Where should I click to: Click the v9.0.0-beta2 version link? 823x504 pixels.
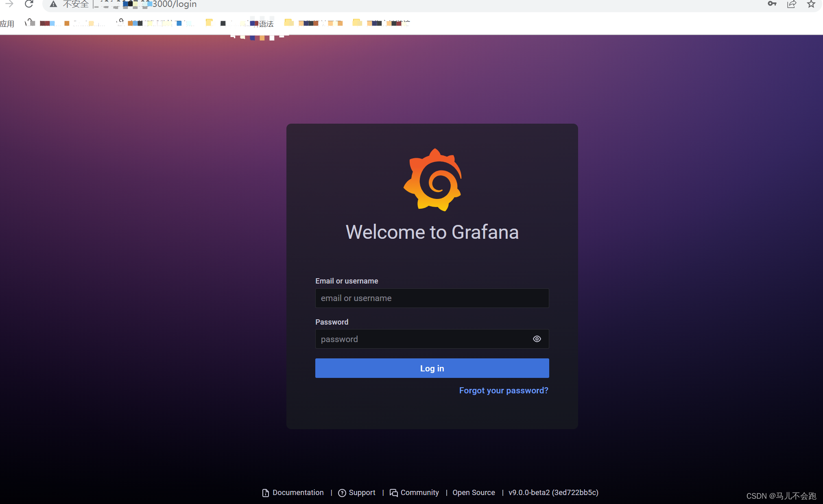tap(553, 493)
